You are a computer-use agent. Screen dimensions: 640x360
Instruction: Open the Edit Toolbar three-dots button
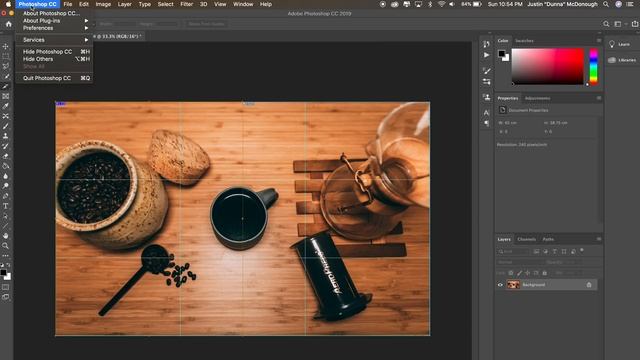(x=6, y=256)
